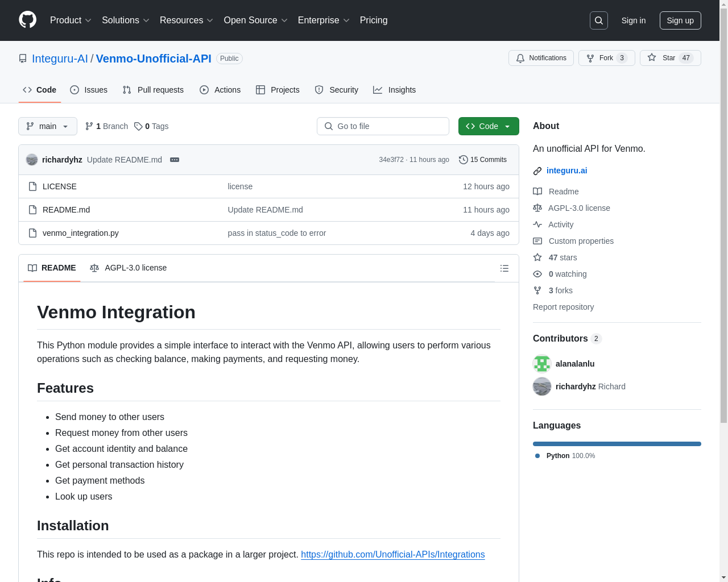Click the venmo_integration.py file icon
Screen dimensions: 728x582
(x=33, y=233)
